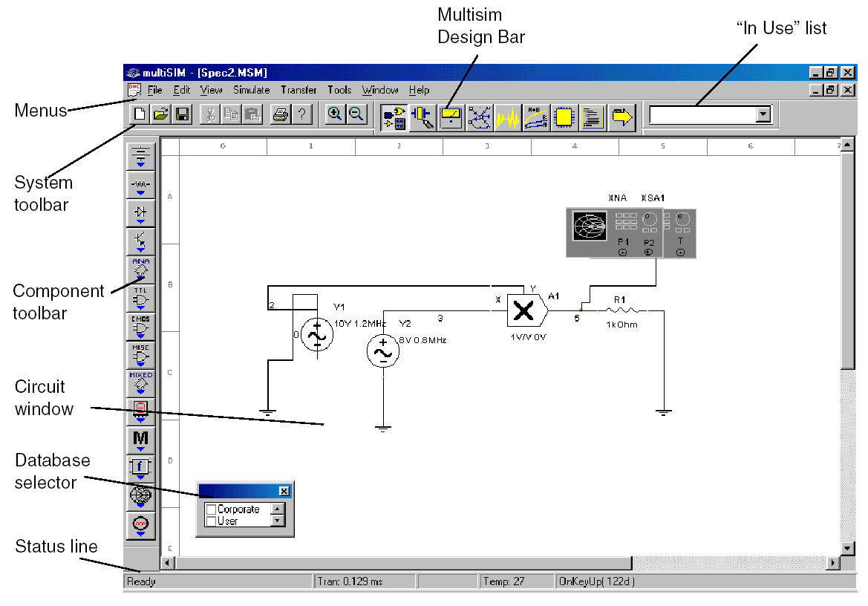The height and width of the screenshot is (606, 868).
Task: Print the circuit with the printer icon
Action: coord(280,114)
